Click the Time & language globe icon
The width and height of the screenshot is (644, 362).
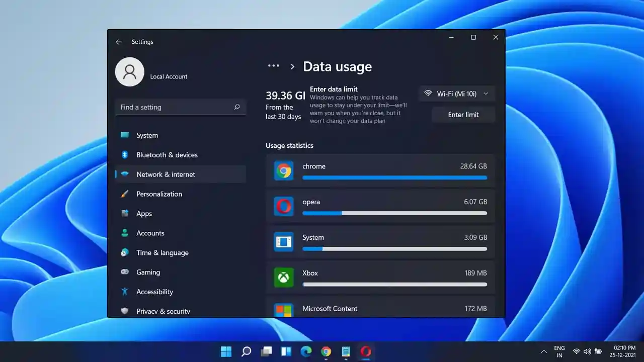tap(125, 253)
